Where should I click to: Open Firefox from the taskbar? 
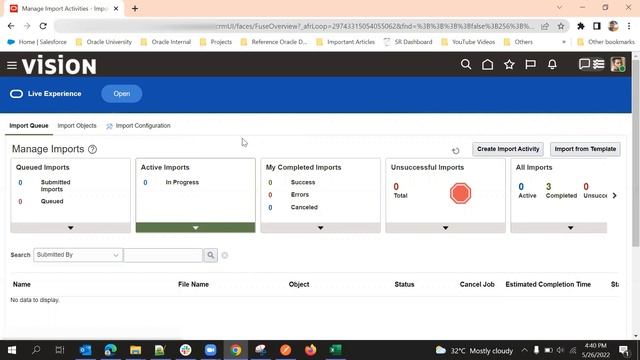pyautogui.click(x=311, y=350)
